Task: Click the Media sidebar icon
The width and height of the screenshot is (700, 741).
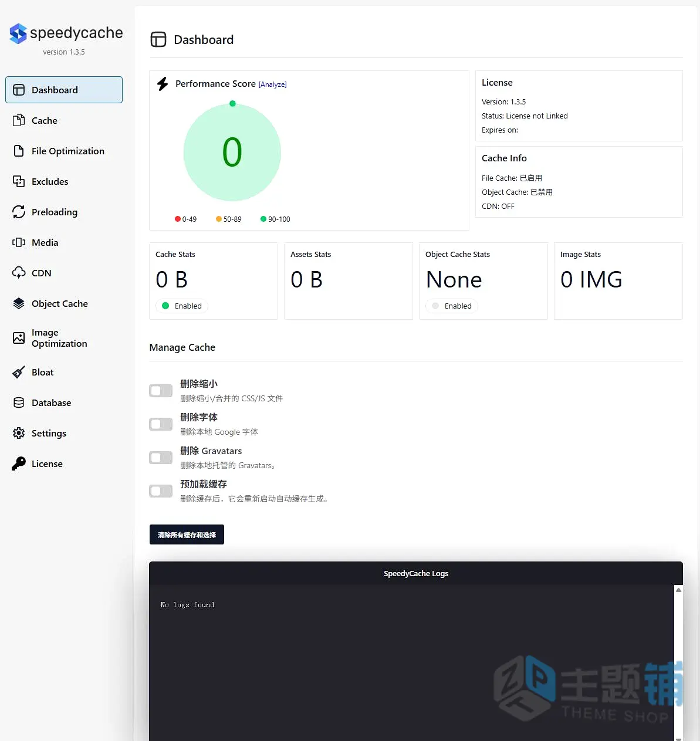Action: pyautogui.click(x=19, y=242)
